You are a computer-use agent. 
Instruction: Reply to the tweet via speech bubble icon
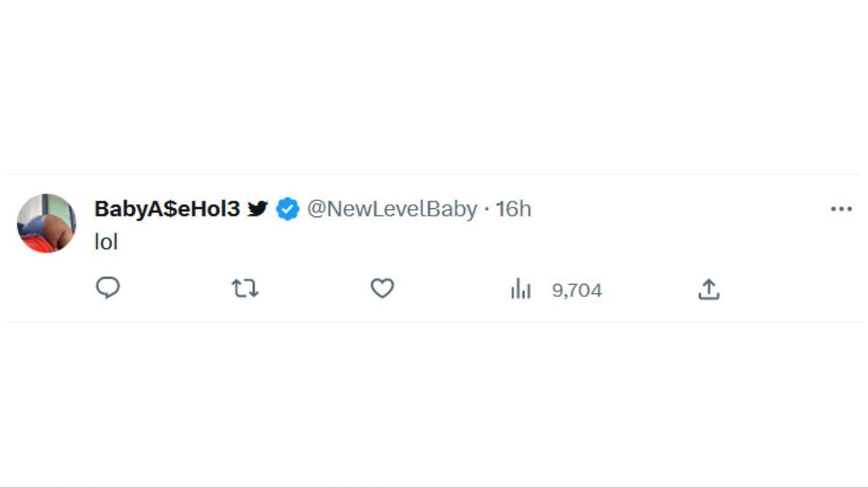tap(108, 289)
